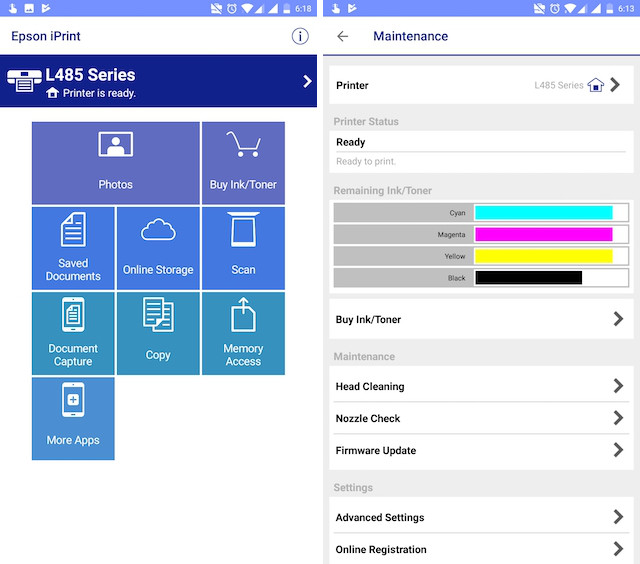Select Nozzle Check in Maintenance
Viewport: 640px width, 564px height.
click(480, 418)
